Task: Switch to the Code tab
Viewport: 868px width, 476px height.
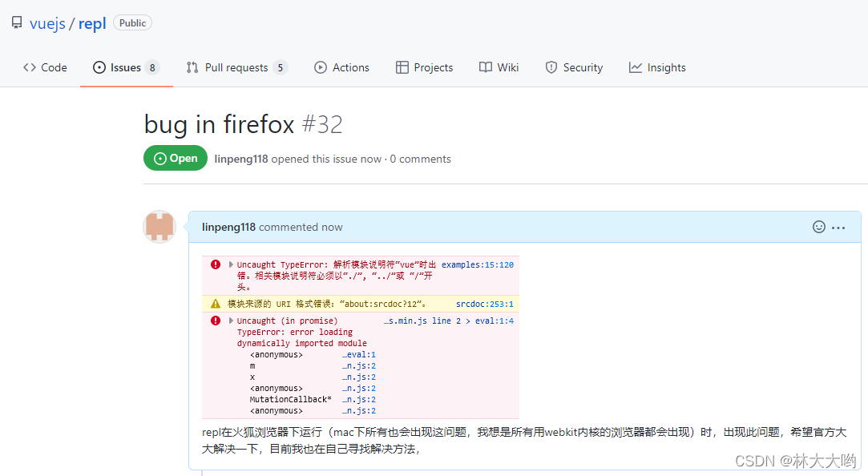Action: pyautogui.click(x=45, y=67)
